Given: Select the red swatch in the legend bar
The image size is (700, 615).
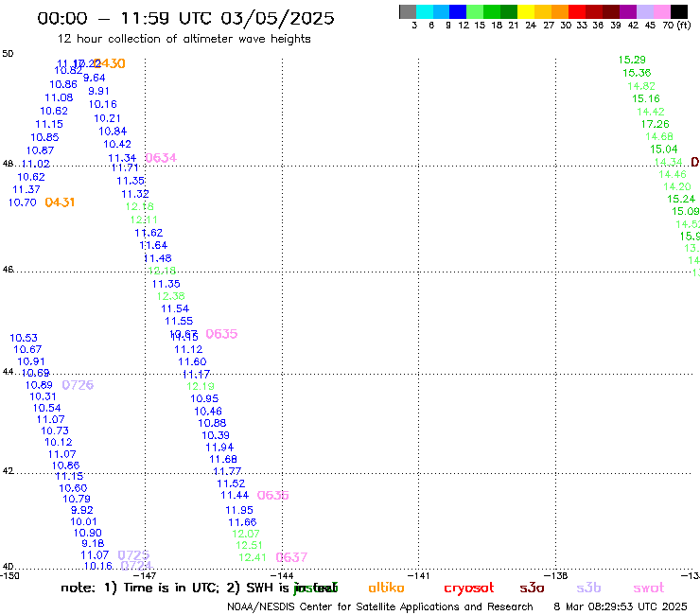Looking at the screenshot, I should [577, 12].
